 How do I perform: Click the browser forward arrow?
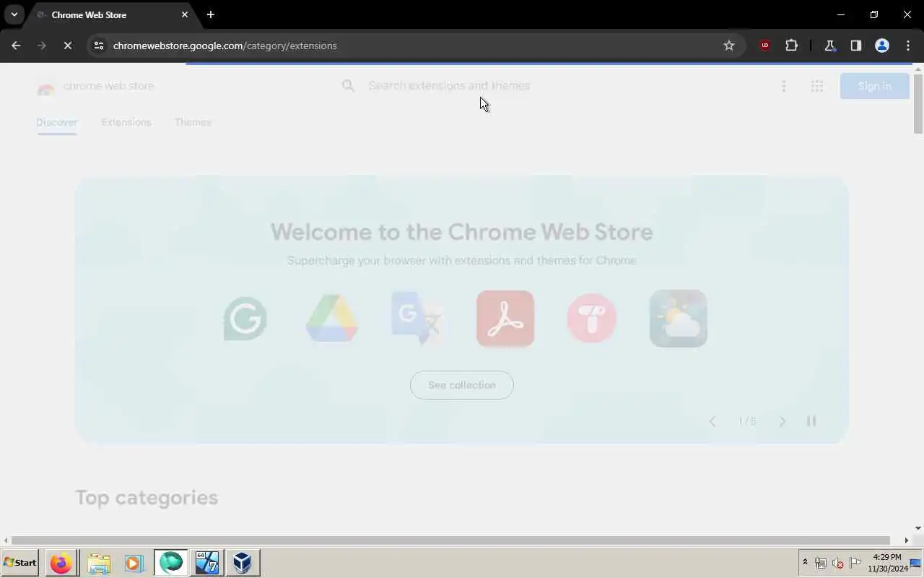(x=42, y=46)
